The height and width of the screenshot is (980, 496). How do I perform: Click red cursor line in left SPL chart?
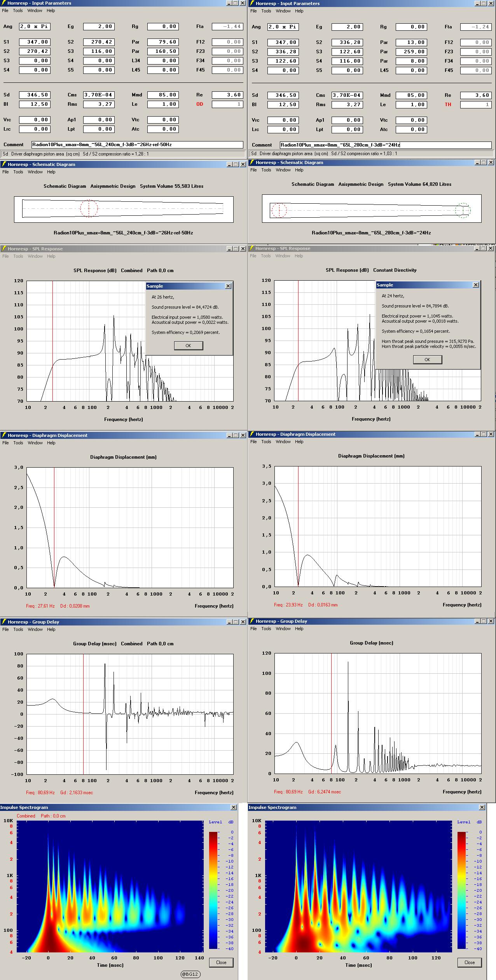click(52, 341)
